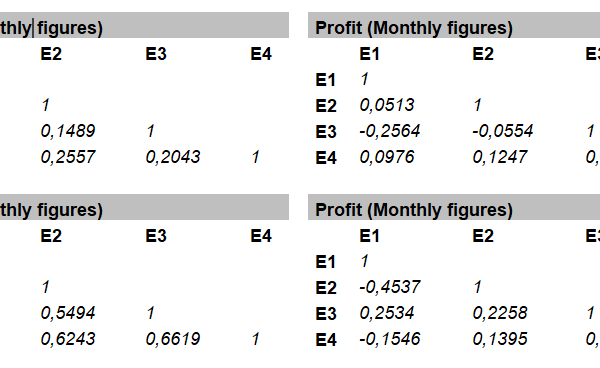
Task: Click the E4 column header in the top left table
Action: [x=261, y=54]
